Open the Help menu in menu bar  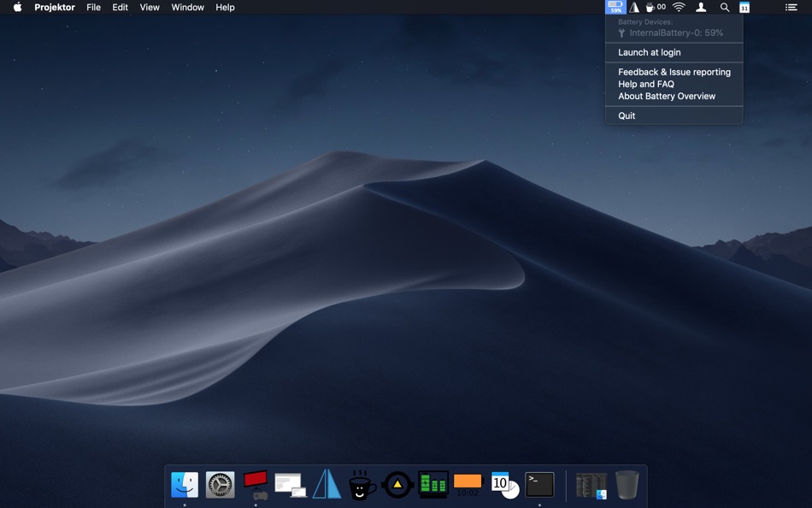point(225,7)
